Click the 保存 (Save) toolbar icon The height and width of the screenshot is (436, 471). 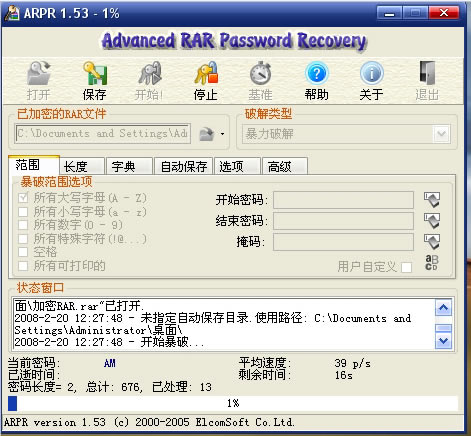(95, 74)
